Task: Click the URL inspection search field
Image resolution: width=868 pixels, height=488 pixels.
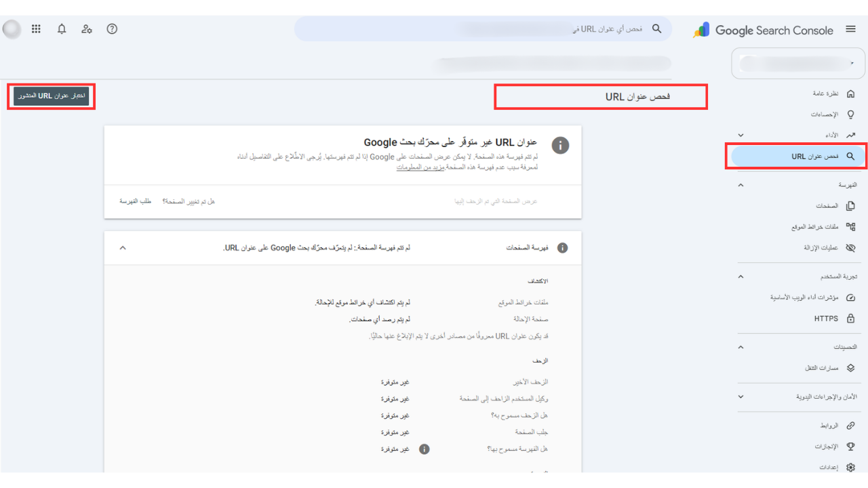Action: pyautogui.click(x=483, y=29)
